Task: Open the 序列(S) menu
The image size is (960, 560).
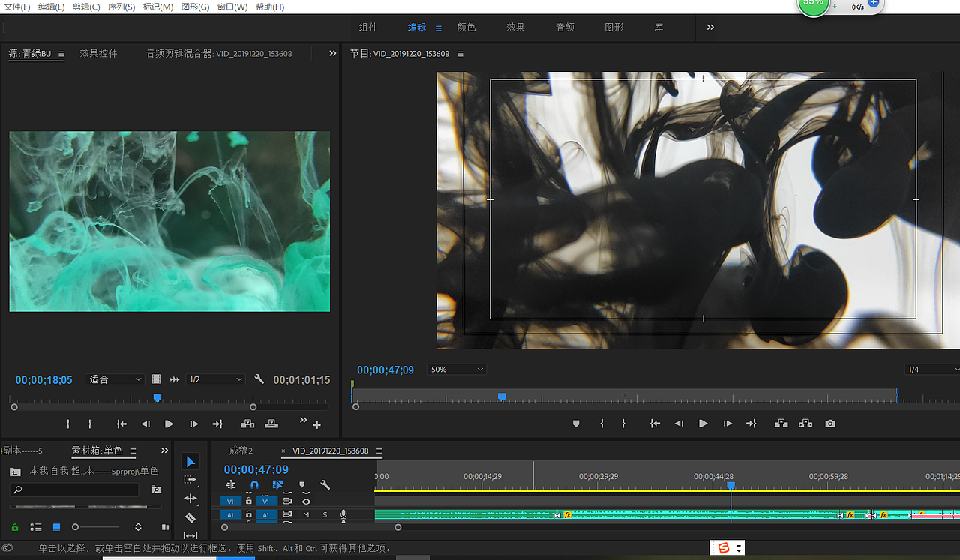Action: coord(121,7)
